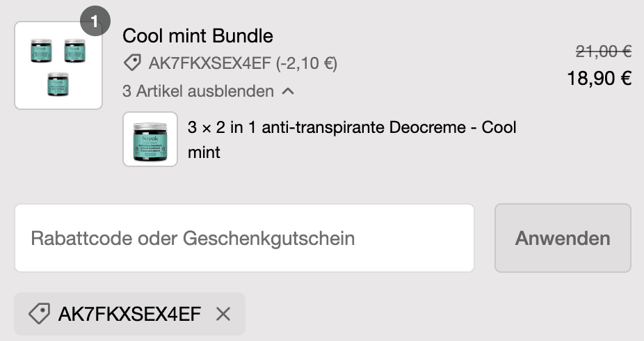Click the "Anwenden" button

pos(563,238)
